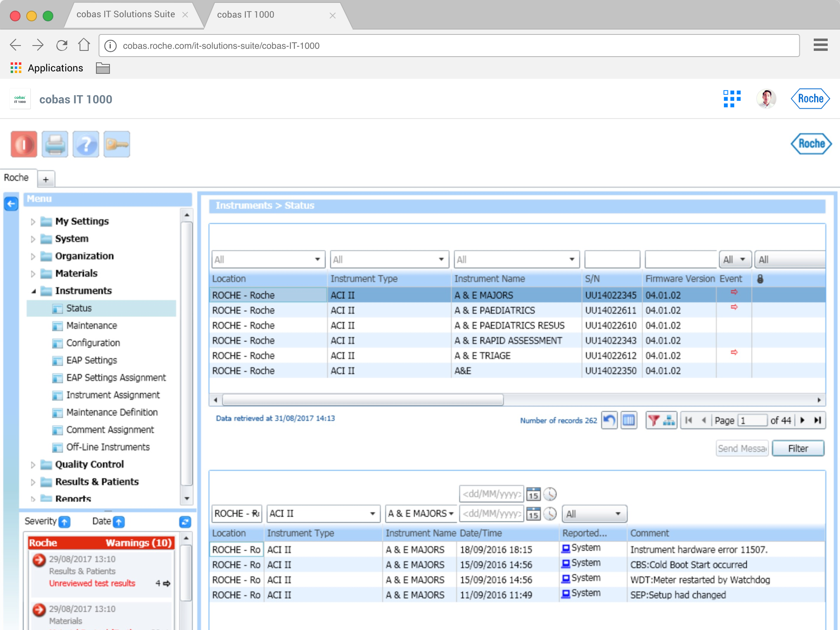Click the red power/logout icon
This screenshot has height=630, width=840.
(24, 144)
